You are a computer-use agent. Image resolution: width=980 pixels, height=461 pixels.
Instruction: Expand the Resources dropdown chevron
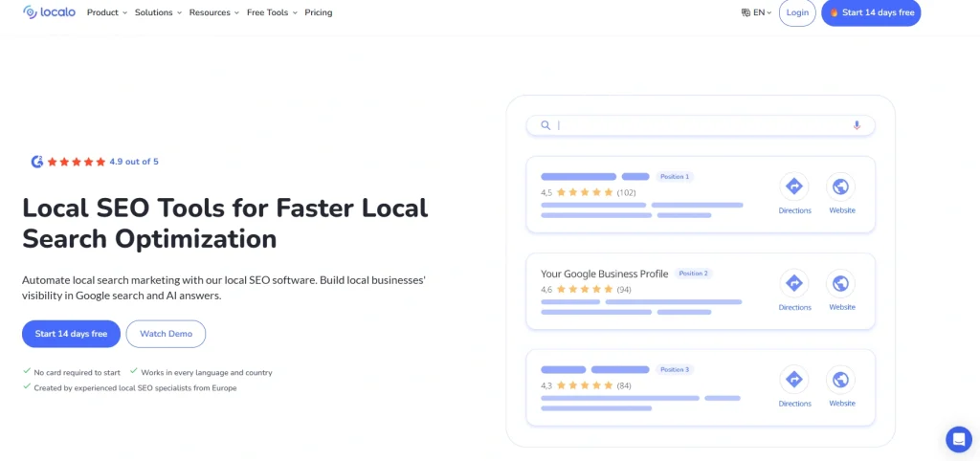tap(236, 12)
